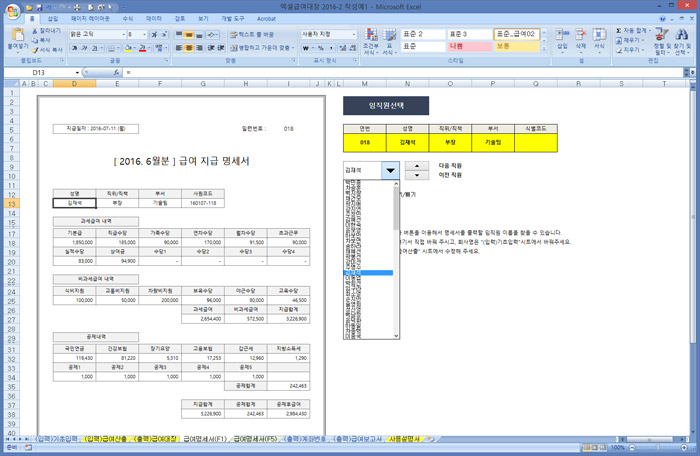This screenshot has width=700, height=456.
Task: Click the Cut (잘라내기) command
Action: click(46, 30)
